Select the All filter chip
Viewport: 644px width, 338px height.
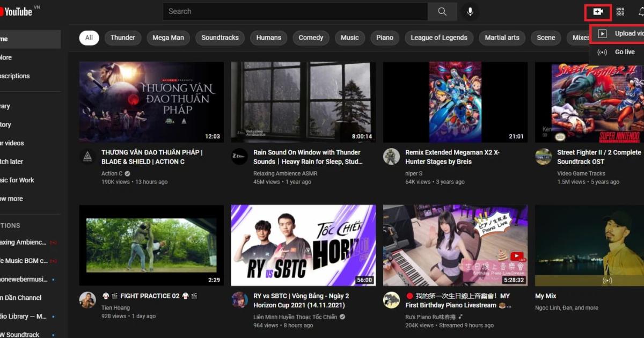pyautogui.click(x=89, y=38)
